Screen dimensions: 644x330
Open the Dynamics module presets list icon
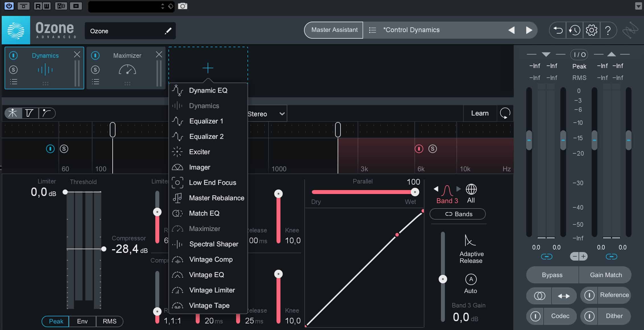tap(13, 82)
